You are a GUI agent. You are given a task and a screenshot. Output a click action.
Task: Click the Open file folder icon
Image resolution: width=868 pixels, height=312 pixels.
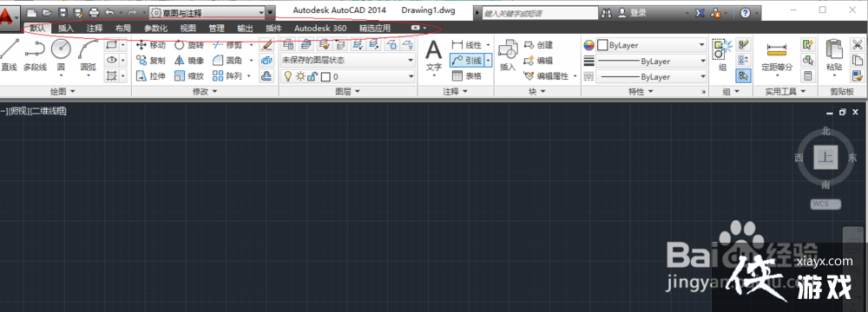click(x=47, y=12)
